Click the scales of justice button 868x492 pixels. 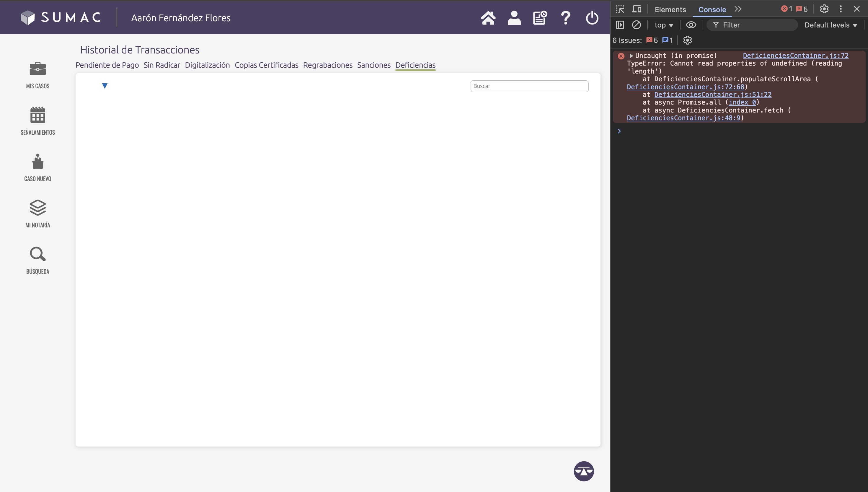pos(584,471)
